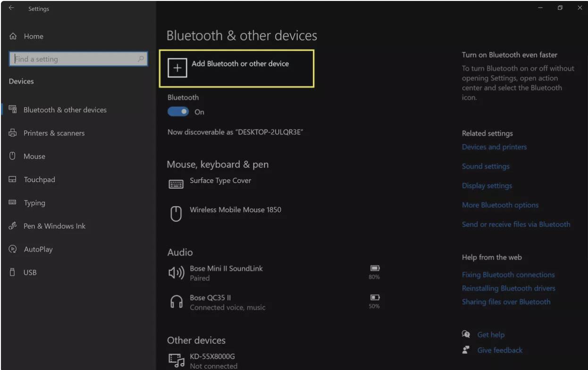Click the search magnifier in Find a setting

tap(141, 59)
